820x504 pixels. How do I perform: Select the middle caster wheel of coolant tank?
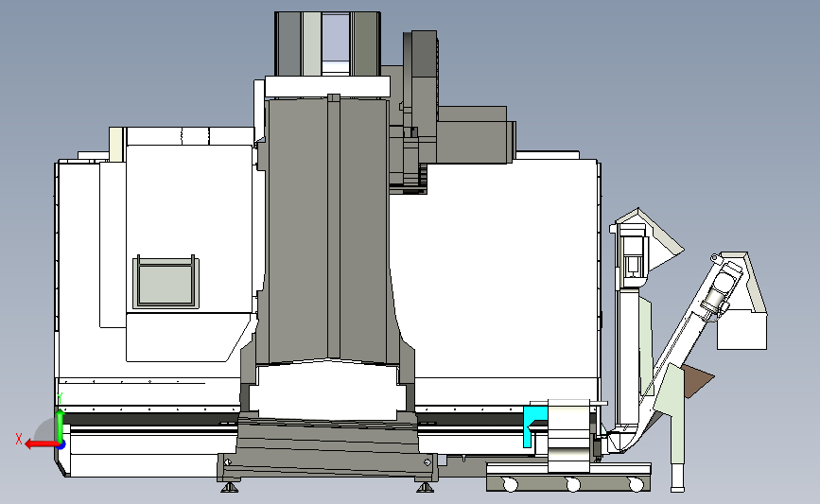click(x=573, y=485)
